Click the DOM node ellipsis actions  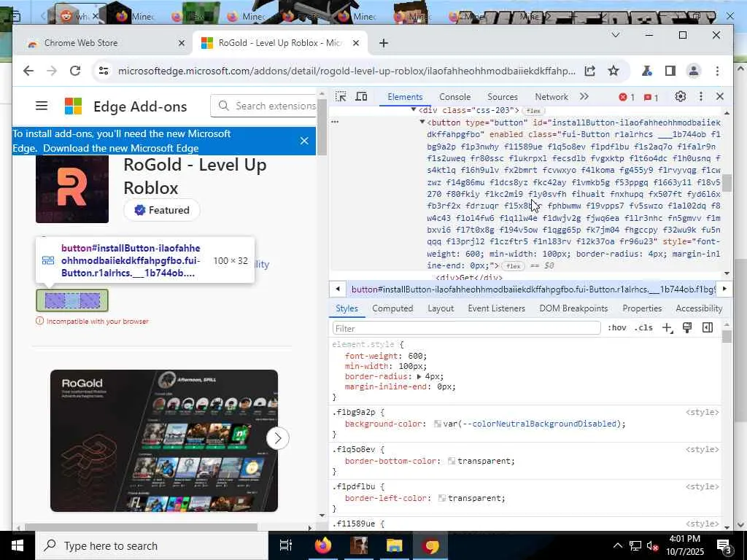tap(335, 122)
